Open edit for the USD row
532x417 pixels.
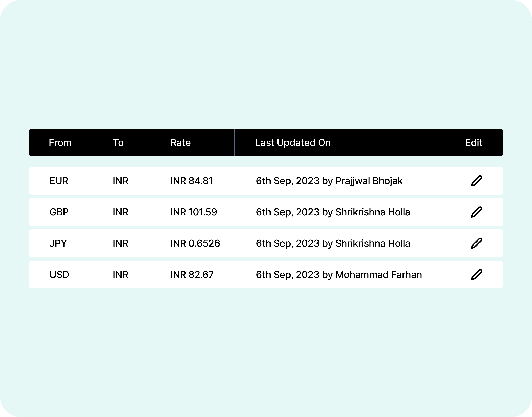[x=476, y=275]
